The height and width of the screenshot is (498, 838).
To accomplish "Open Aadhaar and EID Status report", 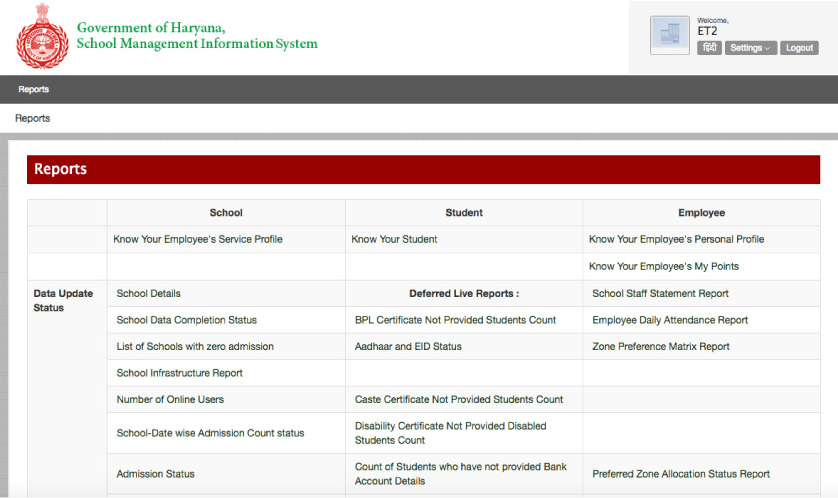I will coord(408,346).
